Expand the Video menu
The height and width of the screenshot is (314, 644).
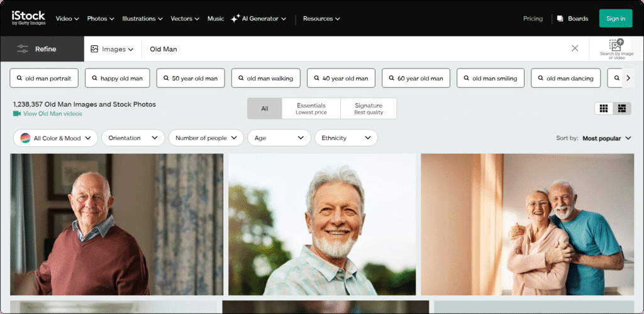(67, 18)
